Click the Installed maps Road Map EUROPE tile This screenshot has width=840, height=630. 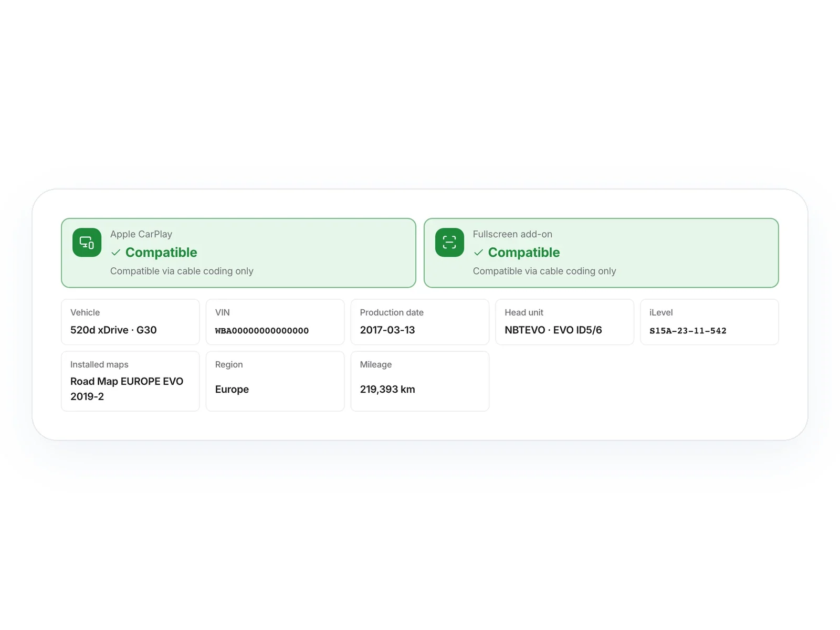point(130,381)
